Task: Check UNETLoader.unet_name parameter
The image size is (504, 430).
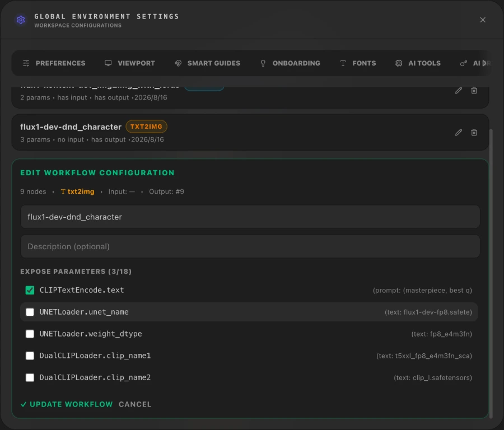Action: pos(30,312)
